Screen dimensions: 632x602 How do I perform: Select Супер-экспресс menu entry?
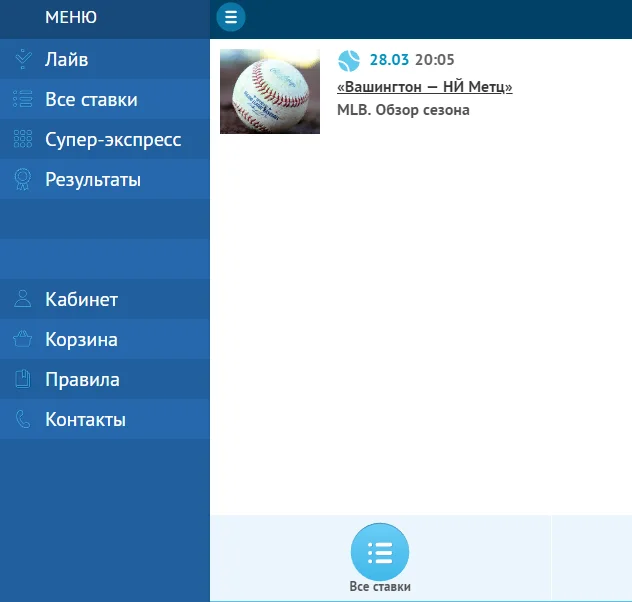pyautogui.click(x=105, y=139)
